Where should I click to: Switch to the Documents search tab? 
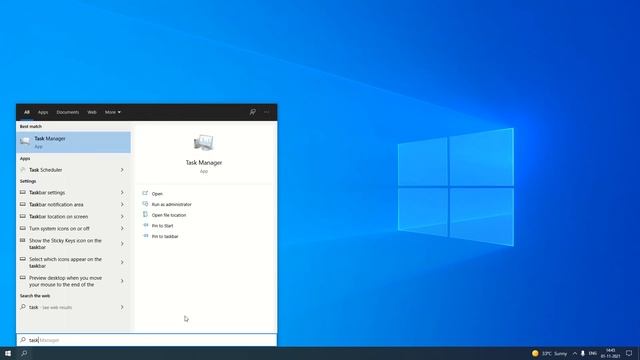point(68,112)
